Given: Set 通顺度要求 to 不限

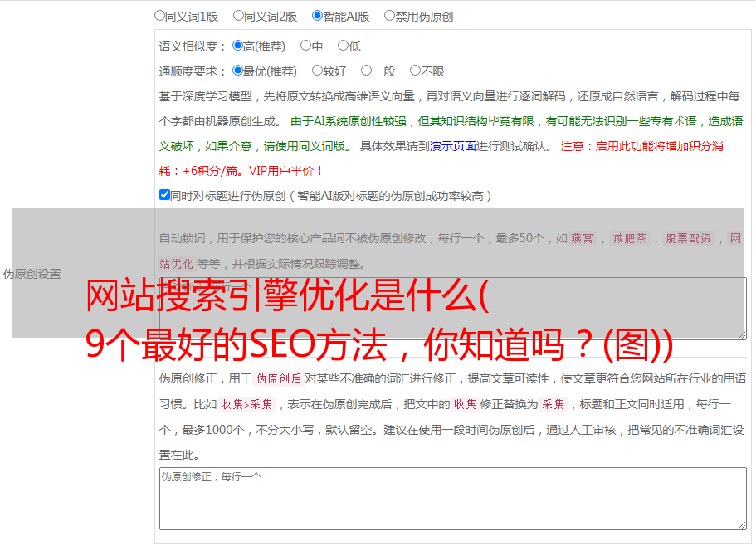Looking at the screenshot, I should [x=415, y=71].
